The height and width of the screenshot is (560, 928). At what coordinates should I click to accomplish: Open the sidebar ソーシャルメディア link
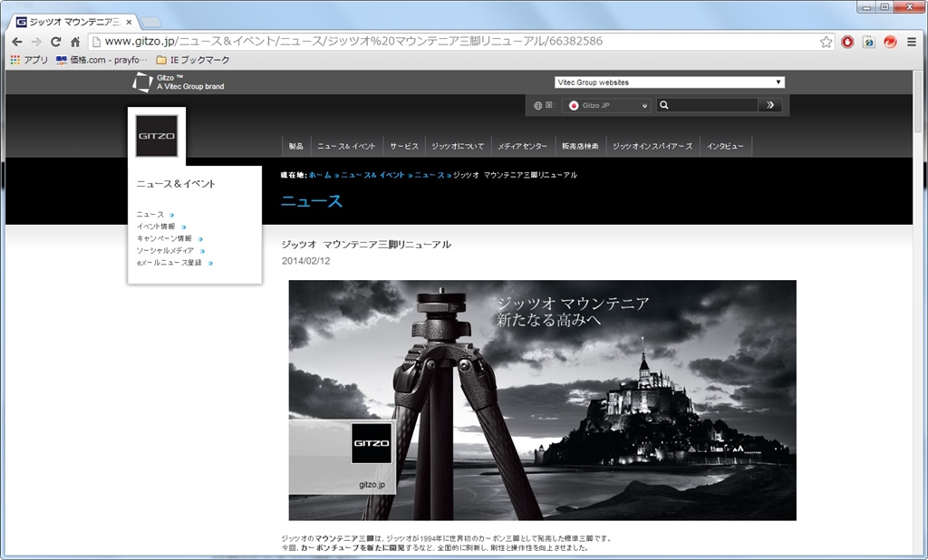tap(165, 250)
